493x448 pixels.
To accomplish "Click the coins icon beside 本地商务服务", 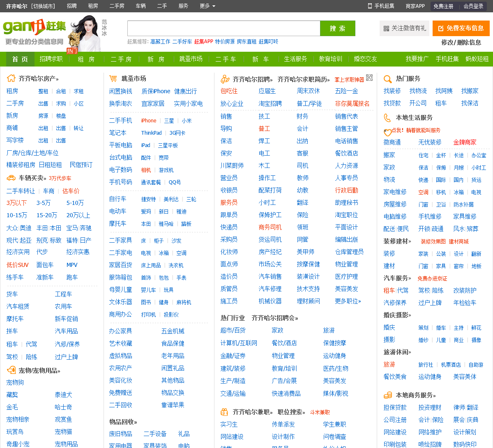I will tap(387, 395).
